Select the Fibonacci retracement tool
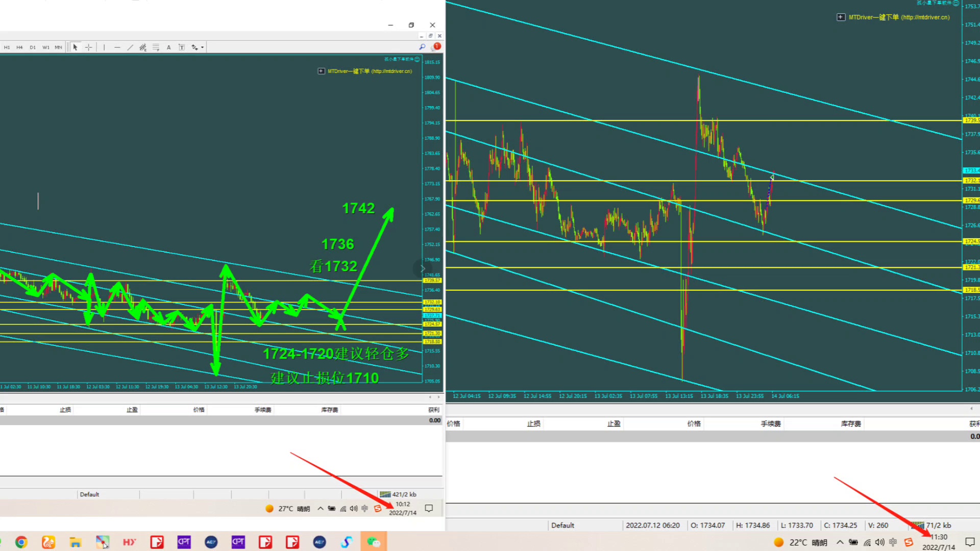980x551 pixels. (156, 47)
